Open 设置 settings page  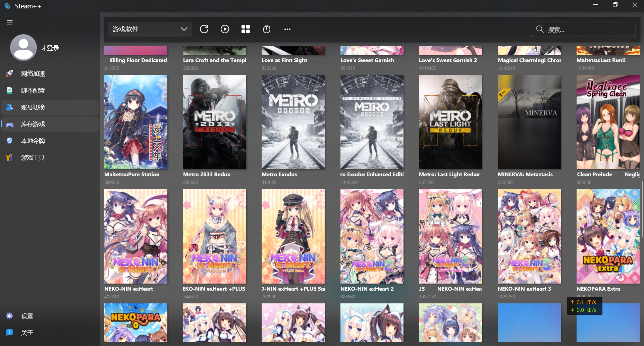(27, 316)
